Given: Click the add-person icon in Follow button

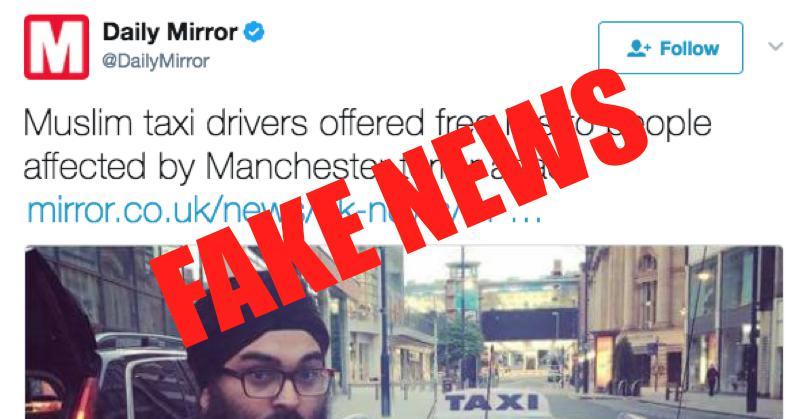Looking at the screenshot, I should pyautogui.click(x=639, y=48).
